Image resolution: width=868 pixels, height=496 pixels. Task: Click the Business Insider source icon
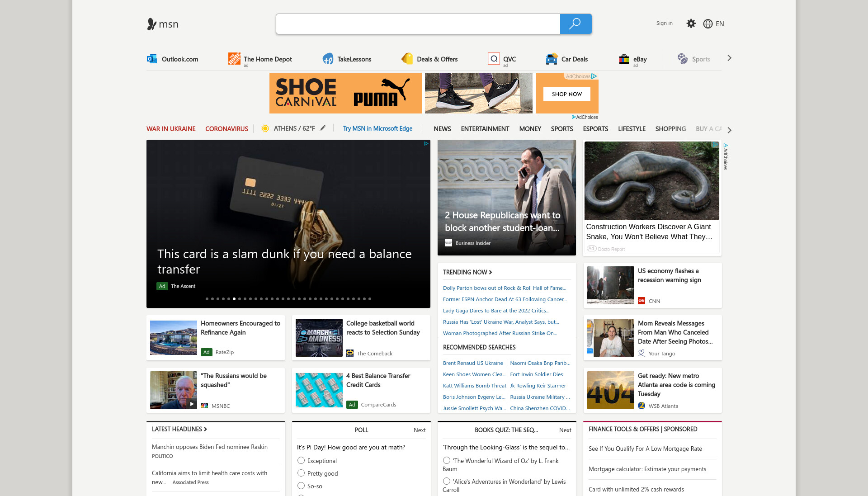click(x=448, y=243)
